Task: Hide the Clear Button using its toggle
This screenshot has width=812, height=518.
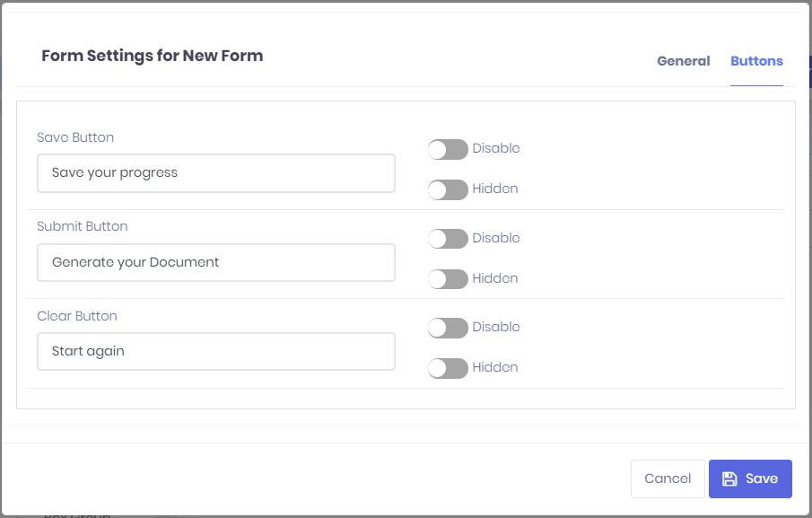Action: pos(448,368)
